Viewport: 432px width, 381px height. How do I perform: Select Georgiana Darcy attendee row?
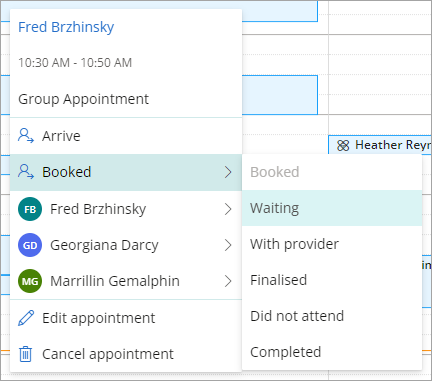126,245
